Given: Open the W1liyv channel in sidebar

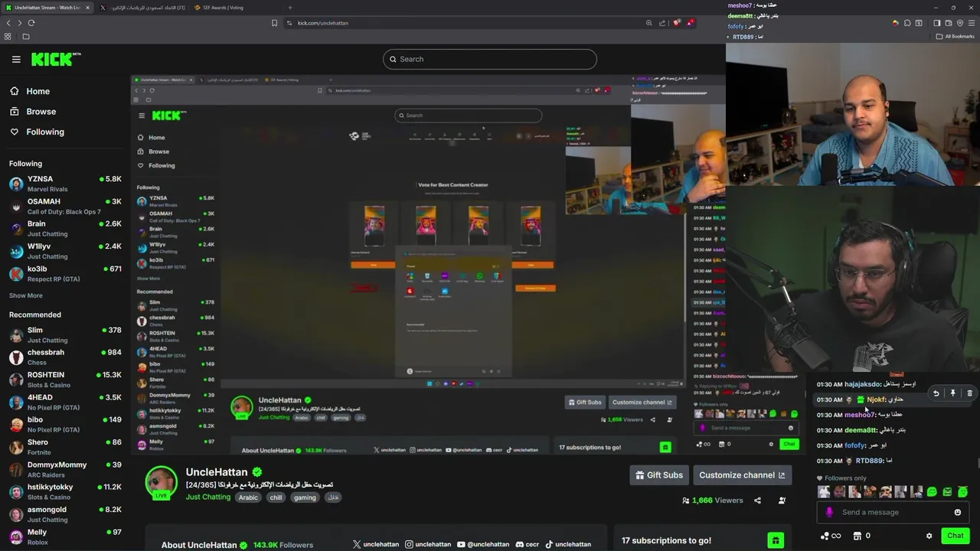Looking at the screenshot, I should pos(65,251).
